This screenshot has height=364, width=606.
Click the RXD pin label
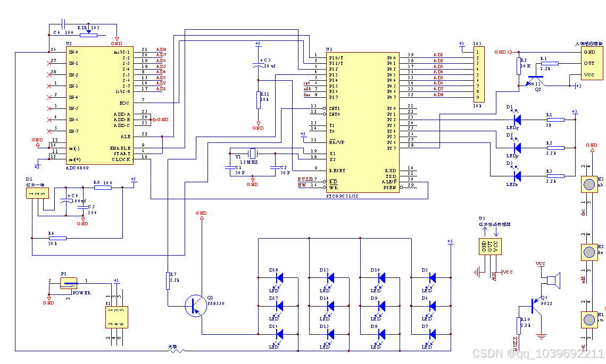[391, 170]
